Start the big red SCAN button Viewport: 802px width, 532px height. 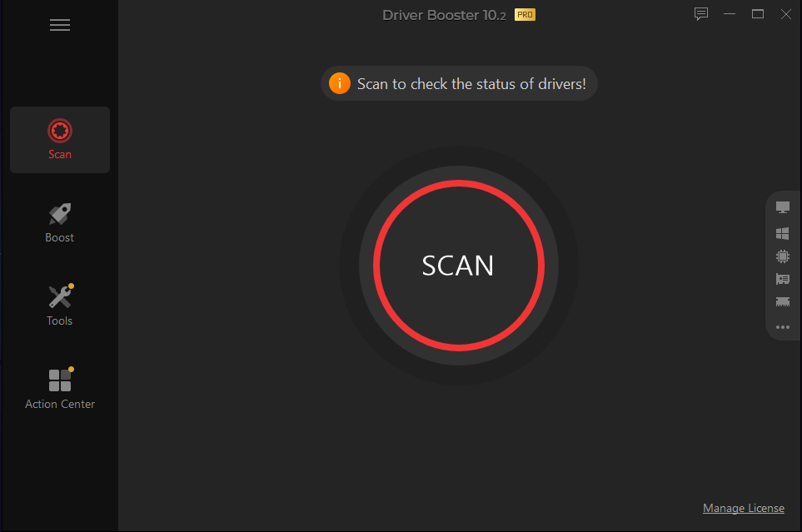[x=458, y=266]
